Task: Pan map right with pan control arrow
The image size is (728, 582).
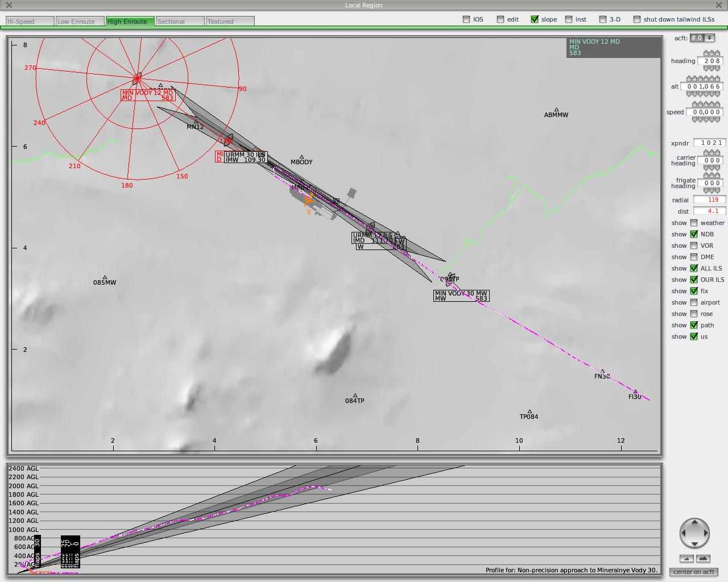Action: (x=706, y=533)
